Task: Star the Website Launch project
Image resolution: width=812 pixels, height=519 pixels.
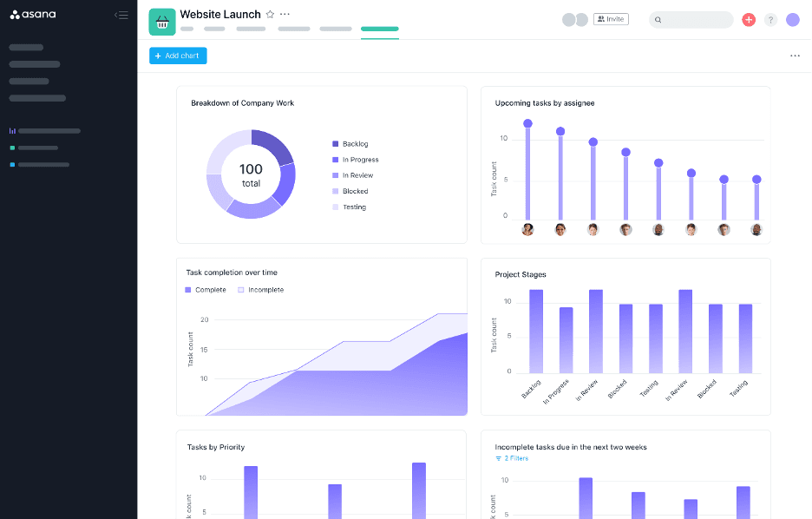Action: pyautogui.click(x=270, y=15)
